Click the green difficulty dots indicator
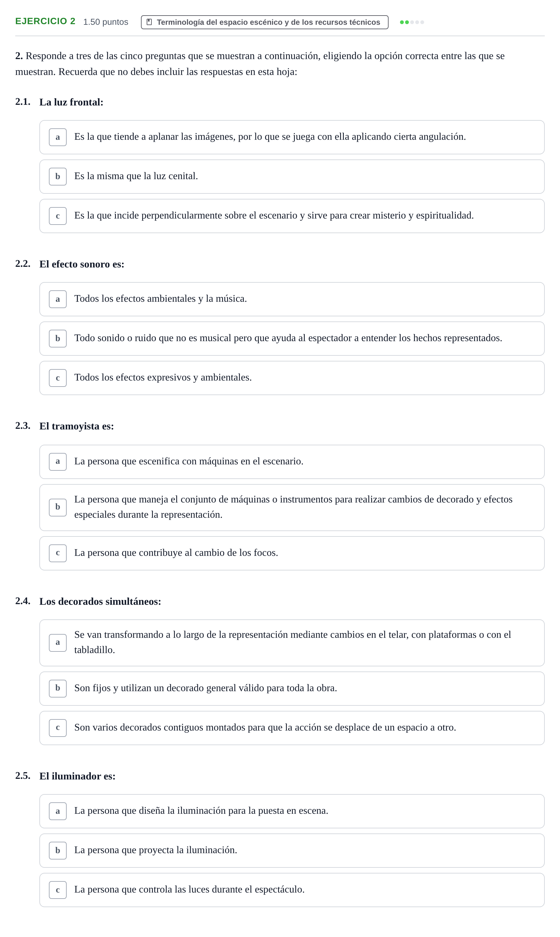The width and height of the screenshot is (560, 937). tap(412, 22)
